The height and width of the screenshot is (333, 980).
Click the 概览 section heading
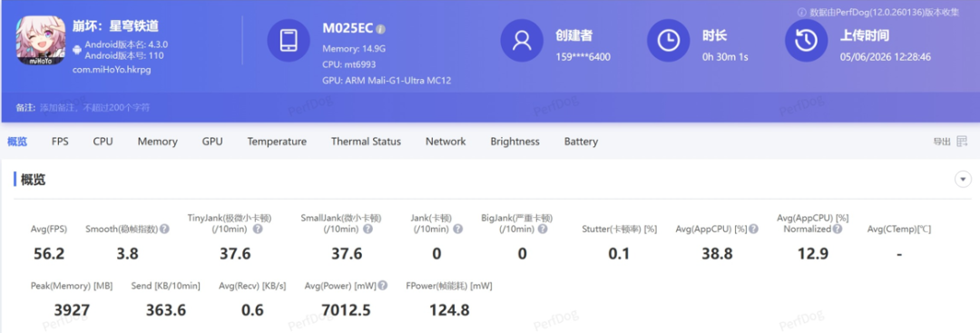point(34,180)
